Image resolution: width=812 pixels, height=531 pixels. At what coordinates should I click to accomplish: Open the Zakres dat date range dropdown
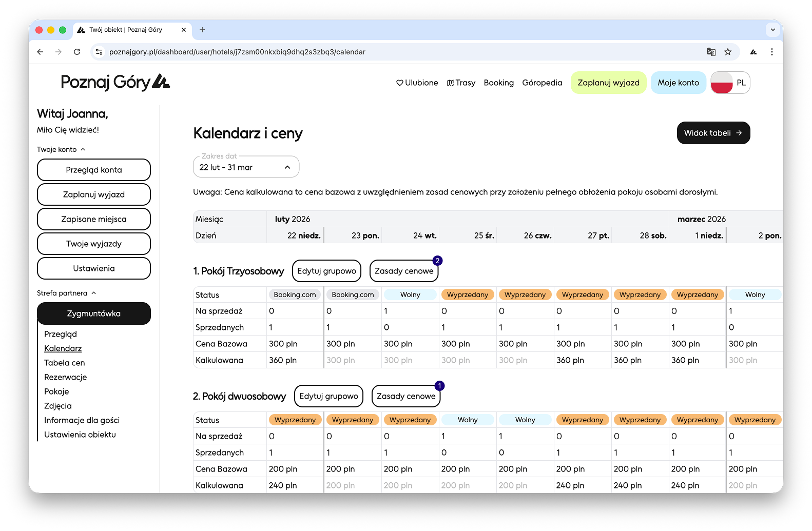(246, 167)
